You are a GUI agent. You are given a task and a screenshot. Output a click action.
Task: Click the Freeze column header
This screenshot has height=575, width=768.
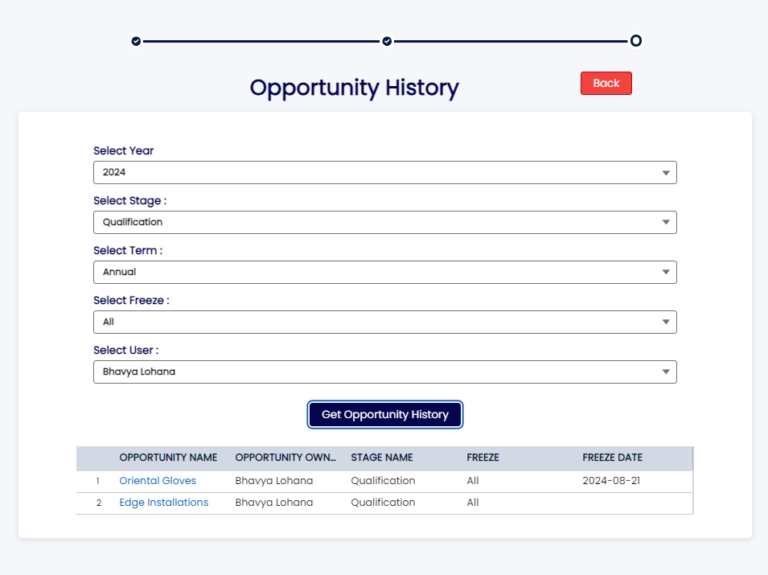coord(483,458)
